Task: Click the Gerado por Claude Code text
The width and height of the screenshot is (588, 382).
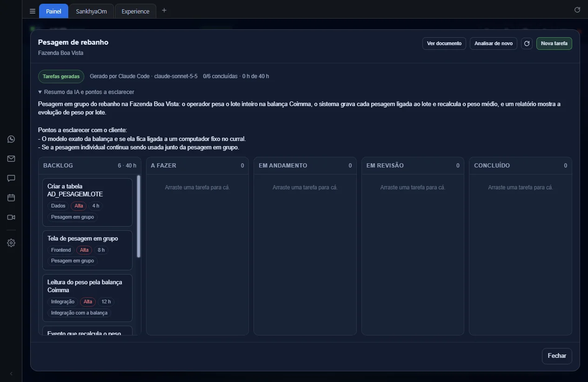Action: [120, 76]
